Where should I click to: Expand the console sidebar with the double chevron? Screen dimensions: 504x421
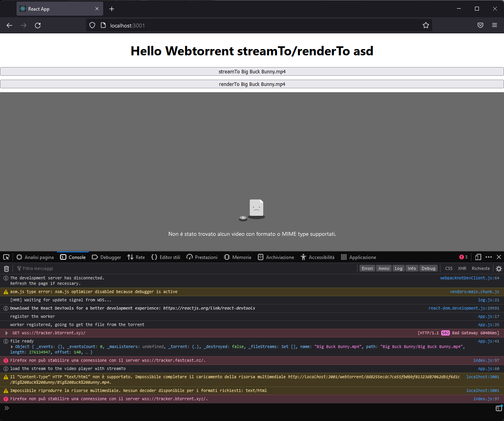point(6,408)
